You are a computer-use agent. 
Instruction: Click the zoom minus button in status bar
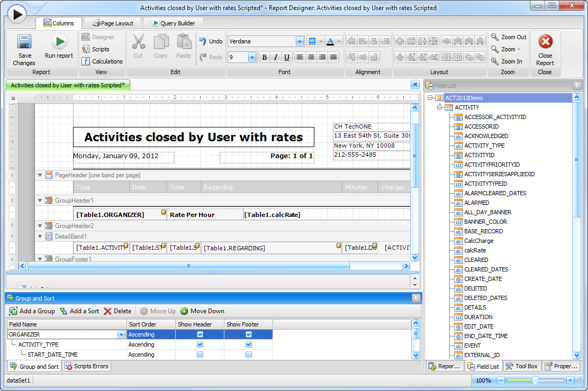pos(501,380)
